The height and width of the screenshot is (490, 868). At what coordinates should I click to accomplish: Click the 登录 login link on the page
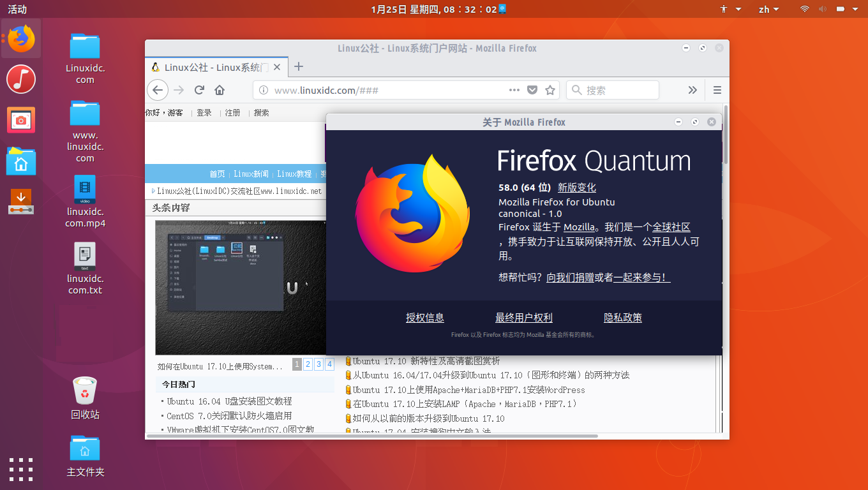pos(204,112)
